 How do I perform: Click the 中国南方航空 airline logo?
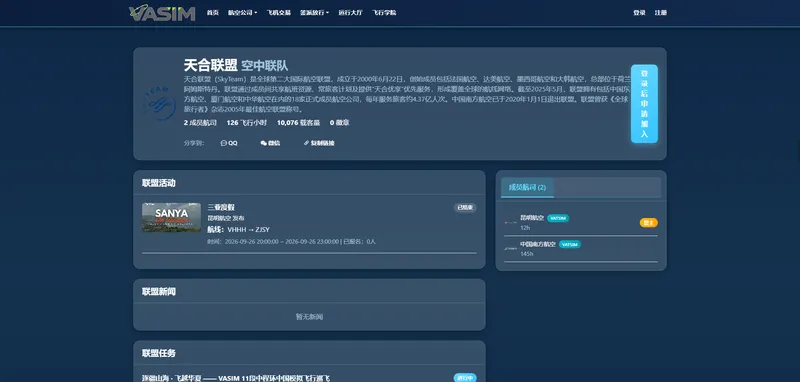click(510, 249)
